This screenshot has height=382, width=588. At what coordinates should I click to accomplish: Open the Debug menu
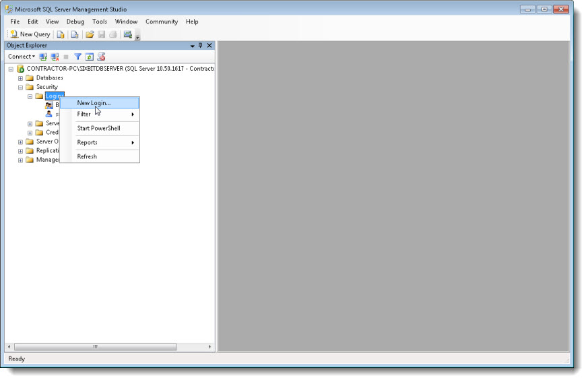[75, 22]
